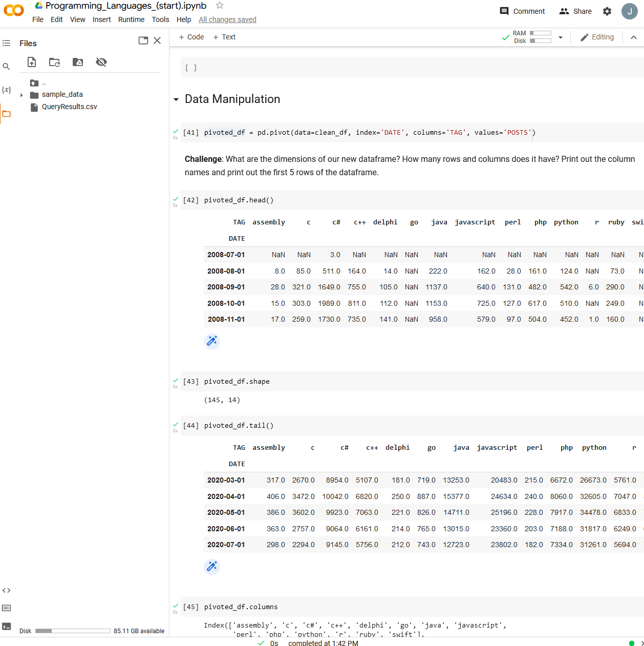644x646 pixels.
Task: Open the Insert menu
Action: click(x=101, y=19)
